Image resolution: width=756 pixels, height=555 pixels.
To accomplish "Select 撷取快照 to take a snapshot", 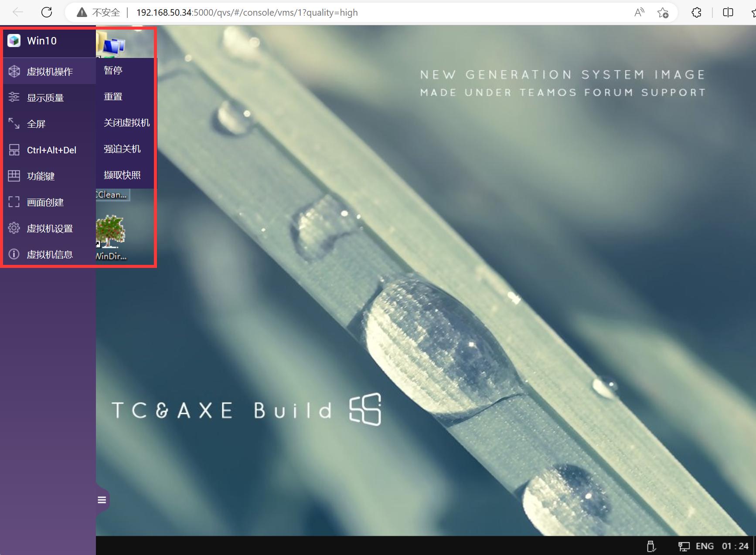I will pyautogui.click(x=122, y=175).
